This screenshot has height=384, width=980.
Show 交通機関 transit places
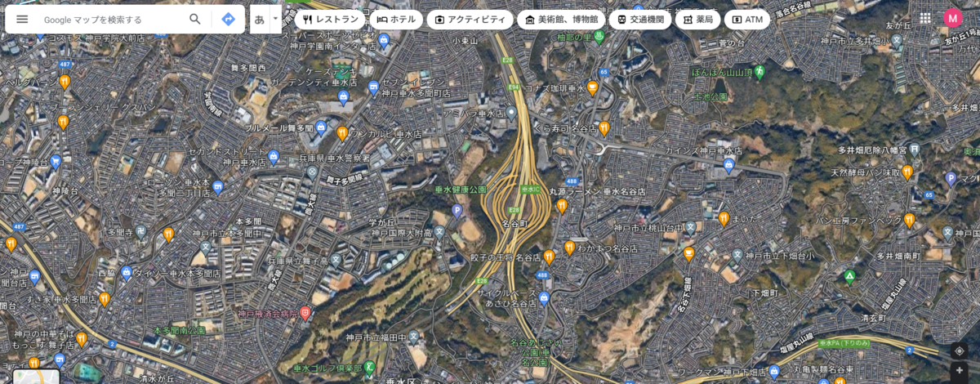click(639, 19)
